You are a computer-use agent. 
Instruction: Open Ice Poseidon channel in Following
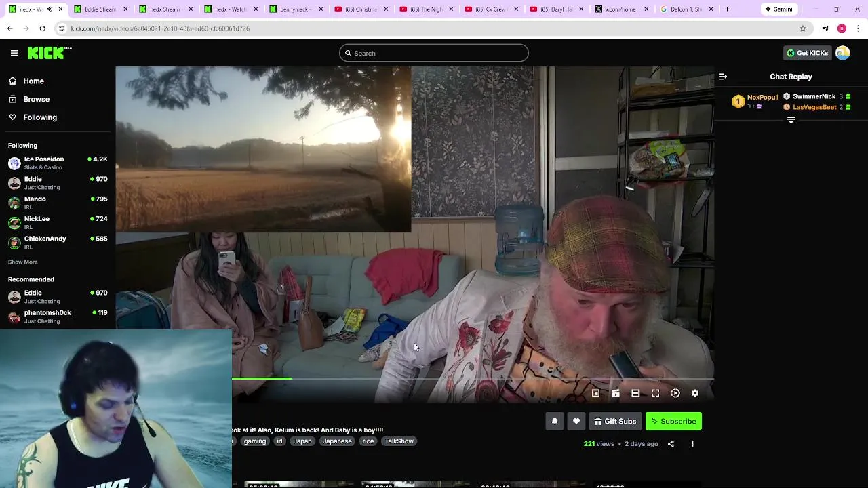coord(58,163)
